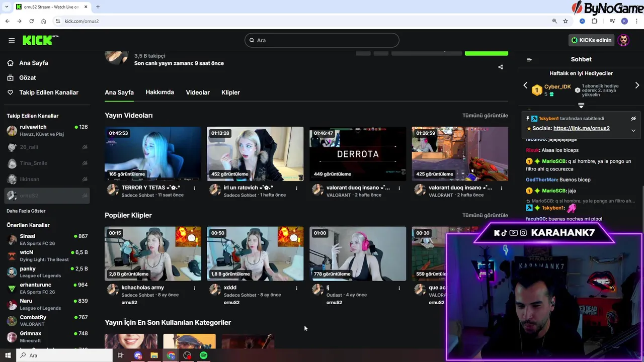
Task: Open Chrome from the taskbar
Action: pos(171,355)
